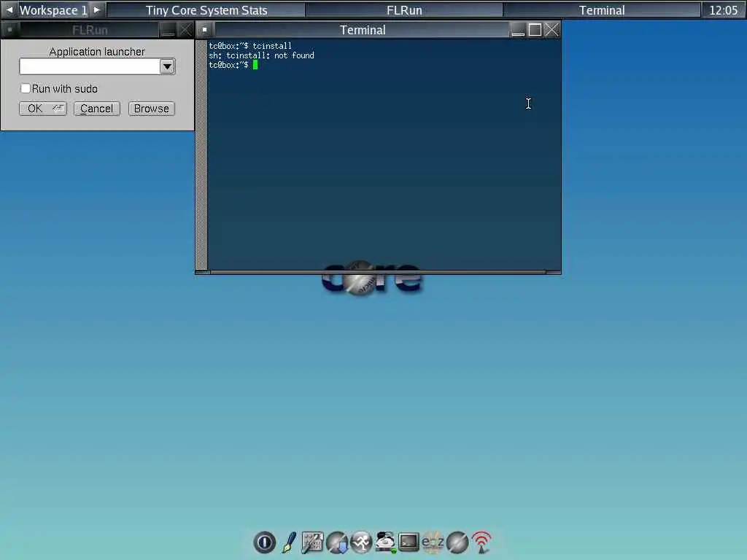Switch to next workspace with right arrow
The width and height of the screenshot is (747, 560).
pyautogui.click(x=97, y=9)
